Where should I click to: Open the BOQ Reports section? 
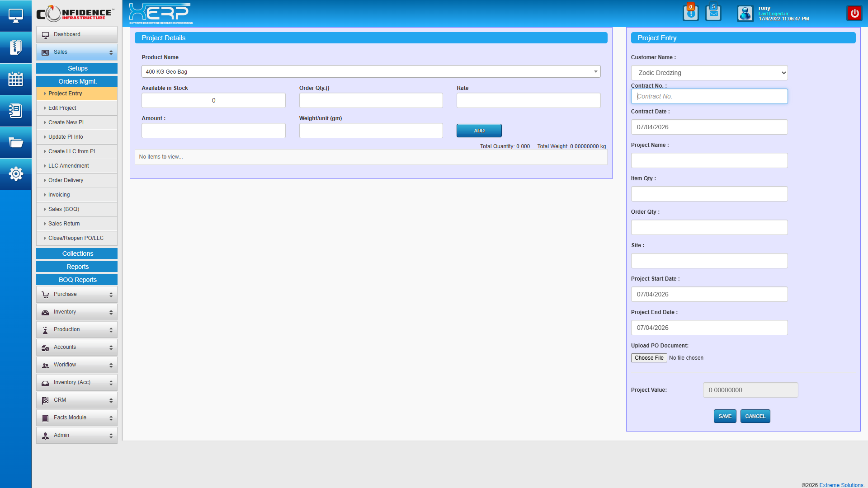pyautogui.click(x=76, y=280)
